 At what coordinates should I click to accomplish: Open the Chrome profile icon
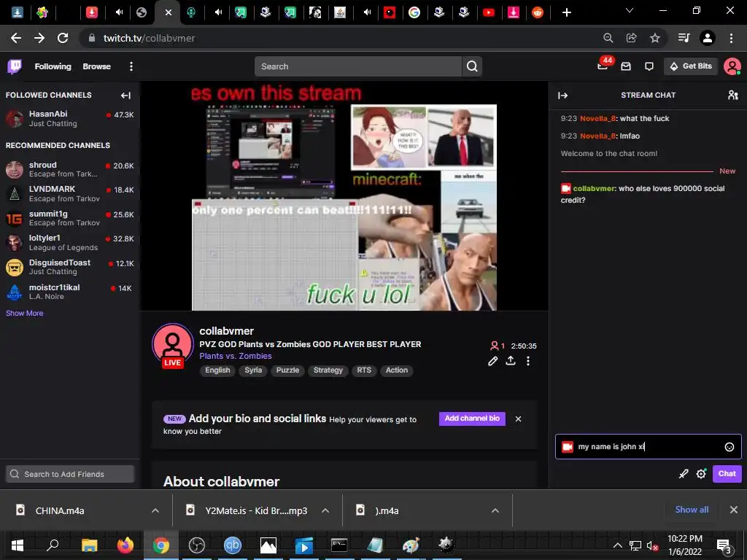708,38
